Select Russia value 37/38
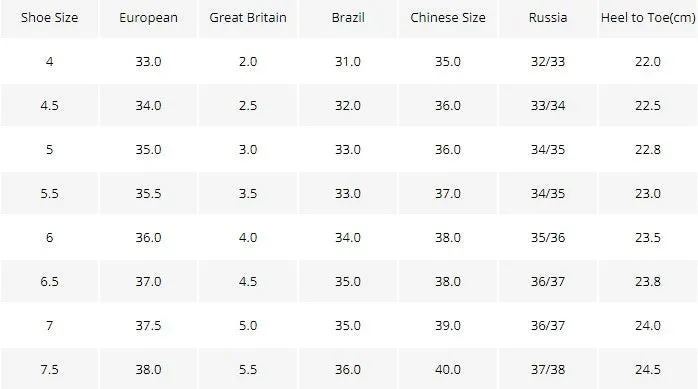Screen dimensions: 698x389 pos(548,369)
